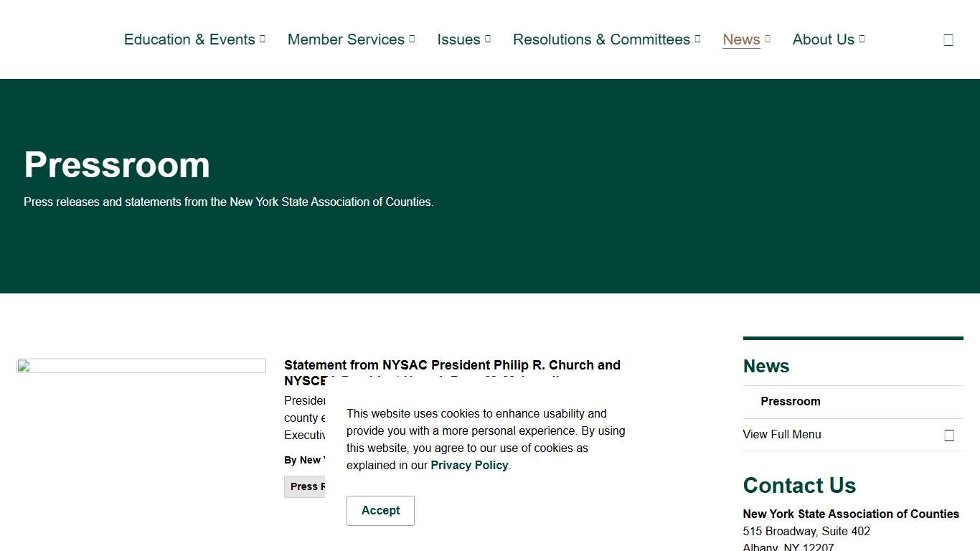The image size is (980, 551).
Task: Go to the Issues menu item
Action: pos(458,39)
